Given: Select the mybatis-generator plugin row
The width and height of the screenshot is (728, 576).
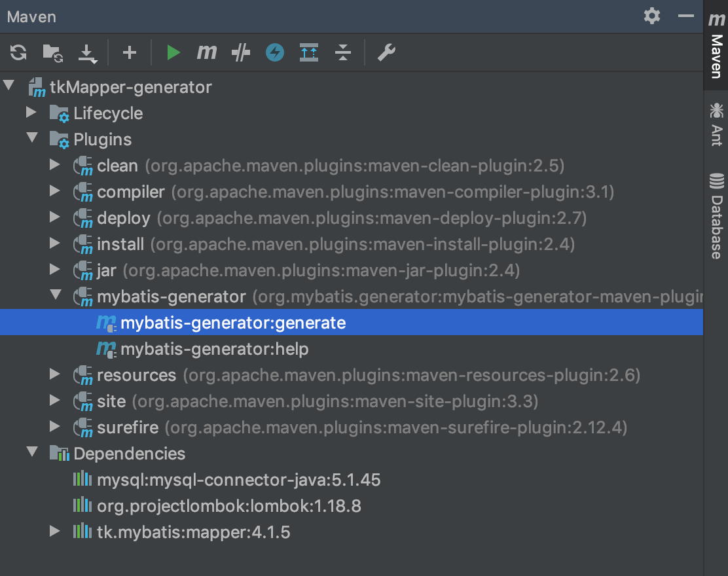Looking at the screenshot, I should 352,297.
